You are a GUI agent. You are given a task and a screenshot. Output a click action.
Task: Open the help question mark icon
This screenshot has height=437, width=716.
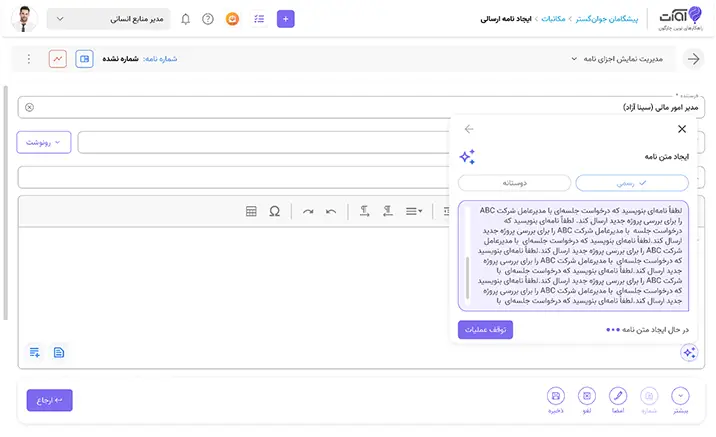tap(208, 19)
